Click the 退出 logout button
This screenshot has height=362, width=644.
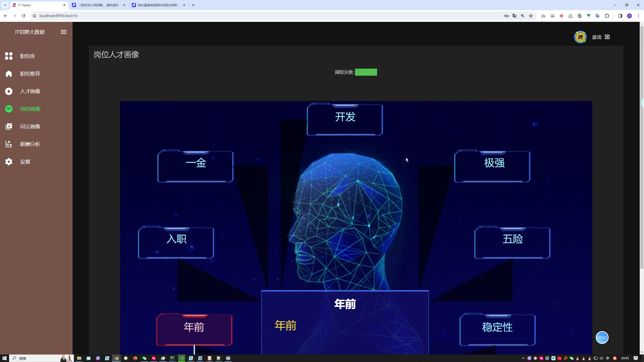click(600, 37)
